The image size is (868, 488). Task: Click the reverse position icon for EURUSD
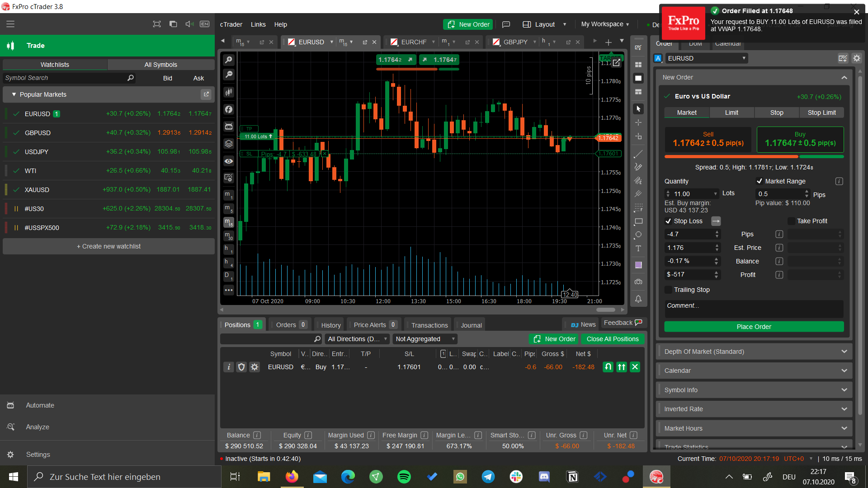(x=608, y=367)
